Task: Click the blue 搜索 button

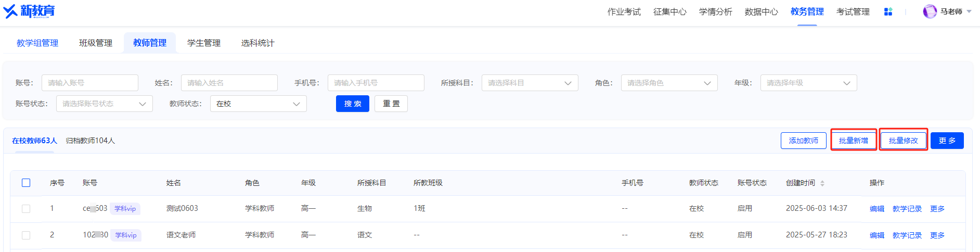Action: point(353,104)
